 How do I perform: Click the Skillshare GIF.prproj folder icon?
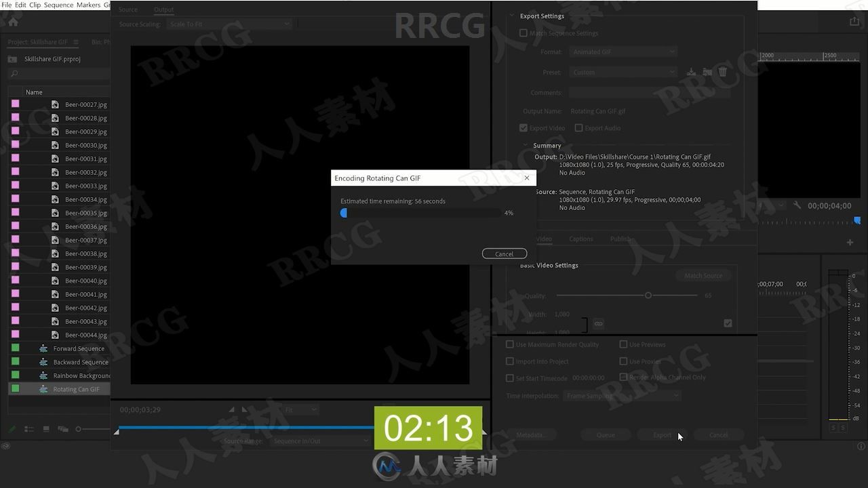(x=13, y=59)
